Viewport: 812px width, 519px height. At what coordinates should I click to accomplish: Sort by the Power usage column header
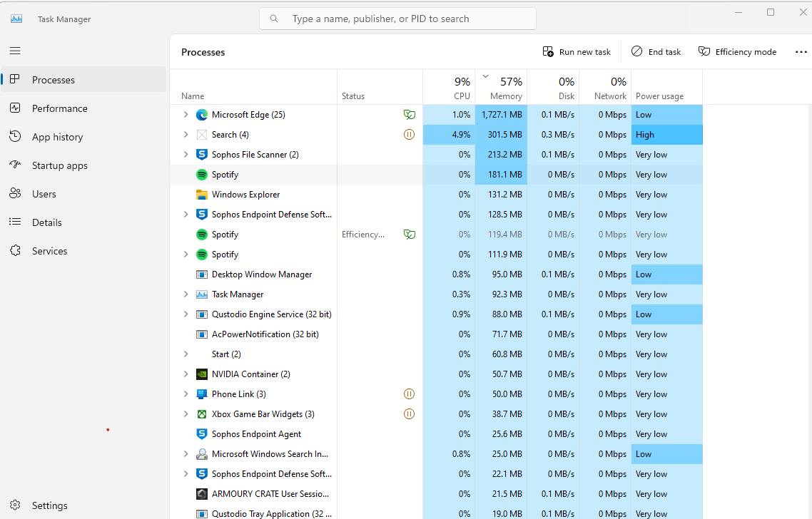tap(667, 88)
